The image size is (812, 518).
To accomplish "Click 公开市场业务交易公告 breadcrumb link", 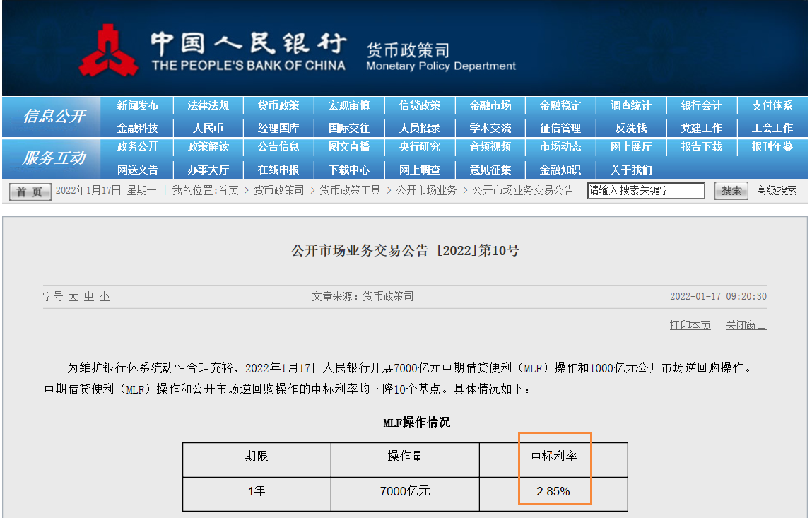I will tap(523, 191).
